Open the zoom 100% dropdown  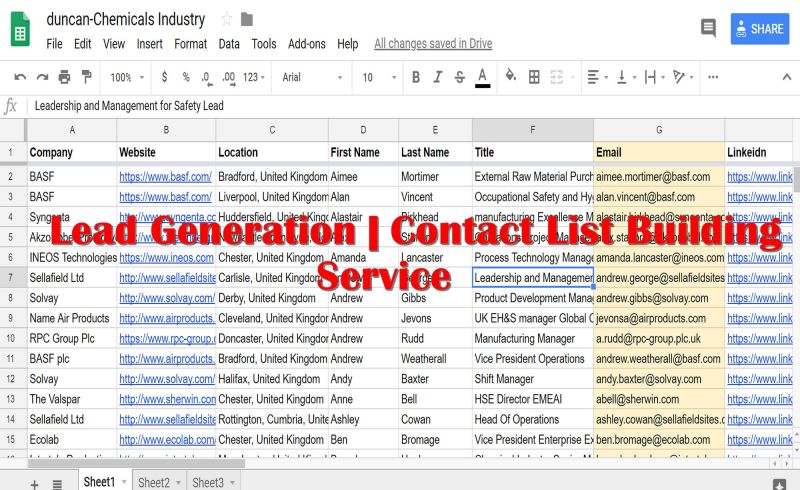127,78
